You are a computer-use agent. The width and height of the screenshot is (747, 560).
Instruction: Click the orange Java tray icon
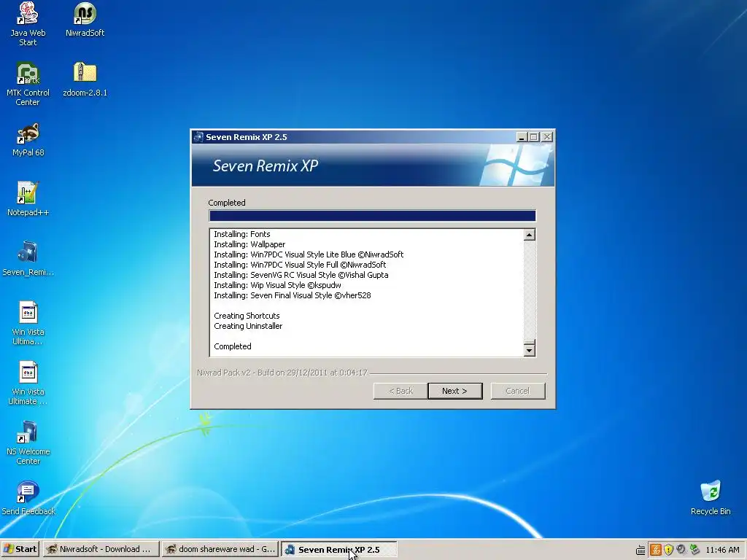click(656, 550)
